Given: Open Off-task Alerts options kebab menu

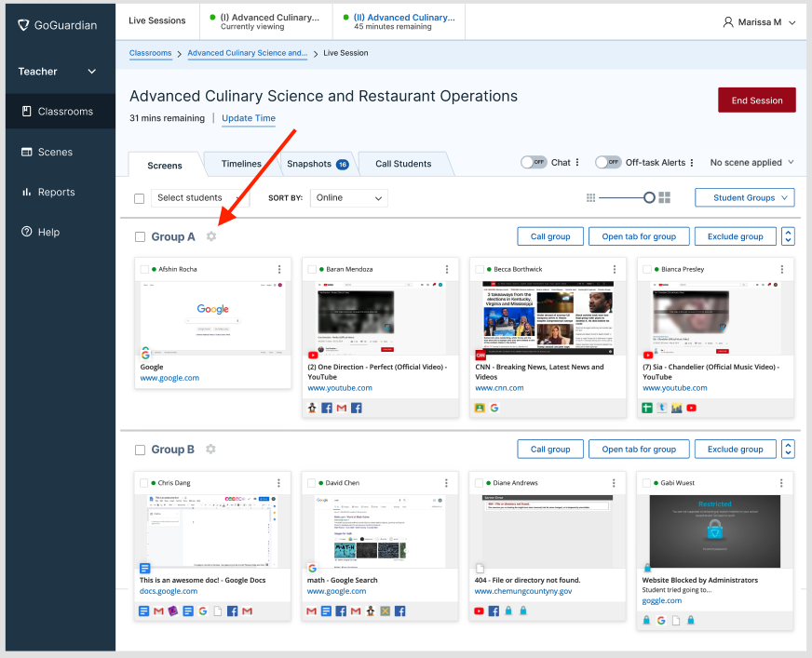Looking at the screenshot, I should click(692, 162).
